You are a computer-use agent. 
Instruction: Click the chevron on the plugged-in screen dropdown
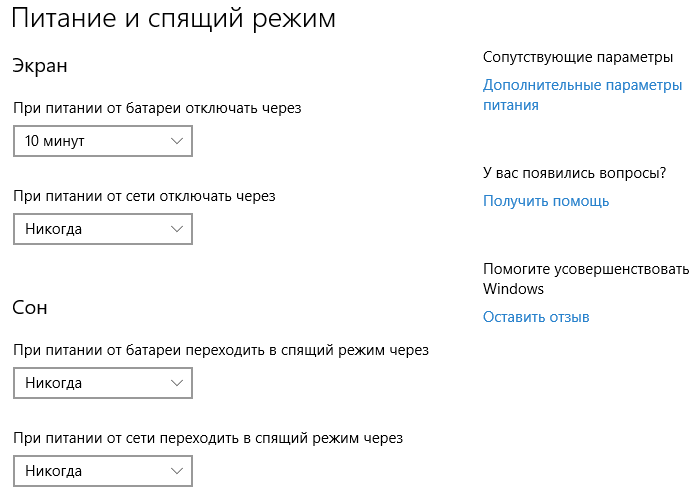point(178,230)
